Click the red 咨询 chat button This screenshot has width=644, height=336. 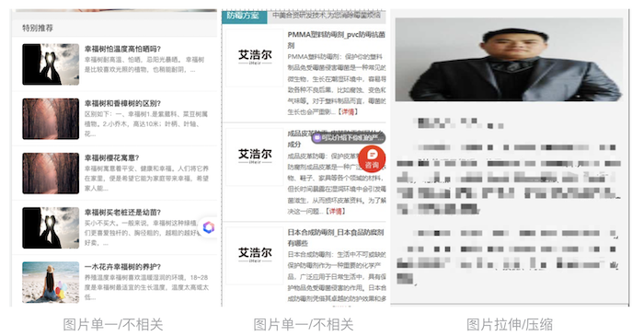[372, 158]
